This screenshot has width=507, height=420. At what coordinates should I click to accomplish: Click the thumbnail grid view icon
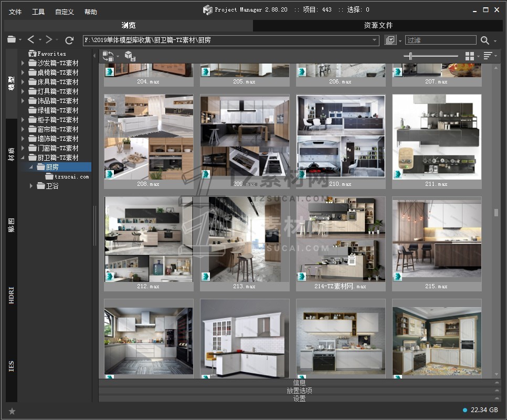[x=469, y=56]
